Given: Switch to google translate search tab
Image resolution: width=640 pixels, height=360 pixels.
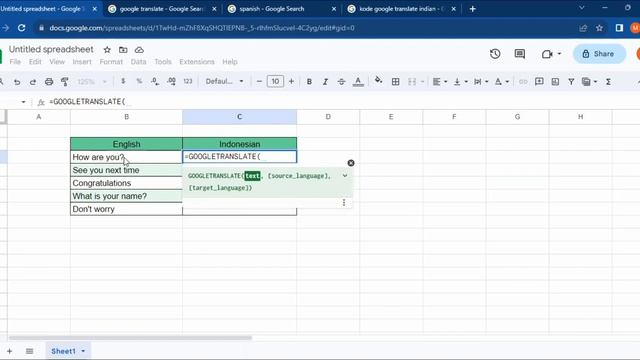Looking at the screenshot, I should coord(162,9).
